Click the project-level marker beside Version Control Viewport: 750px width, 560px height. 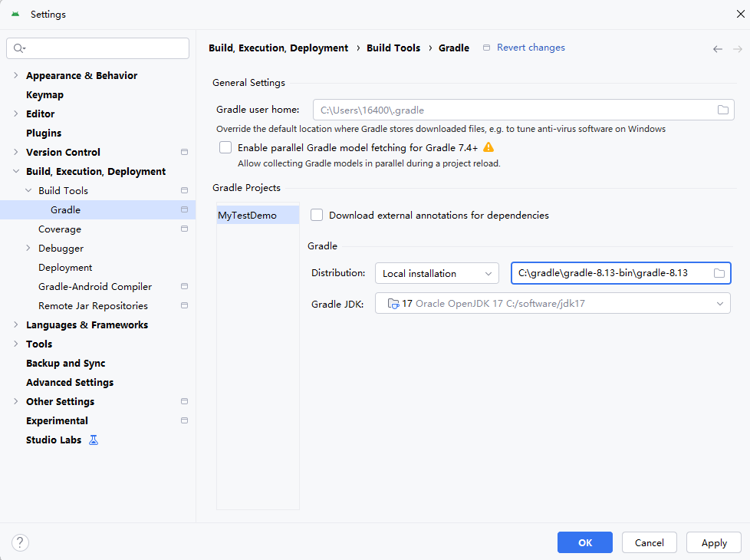[184, 152]
